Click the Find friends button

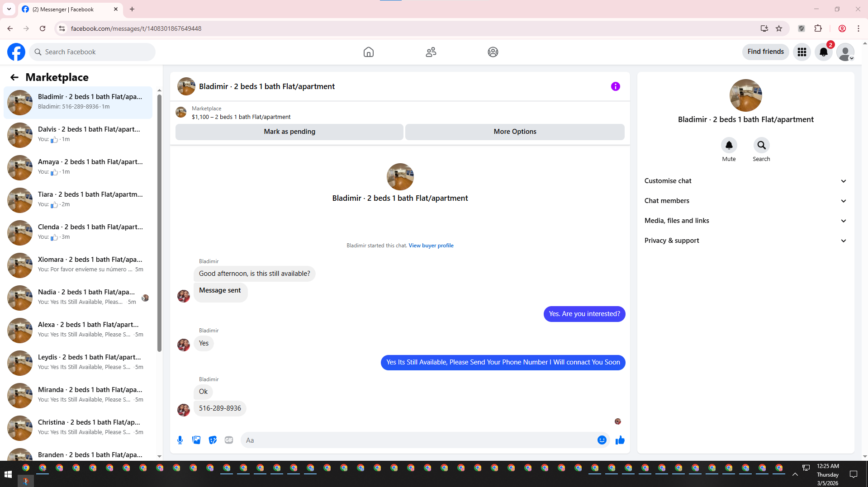point(765,52)
